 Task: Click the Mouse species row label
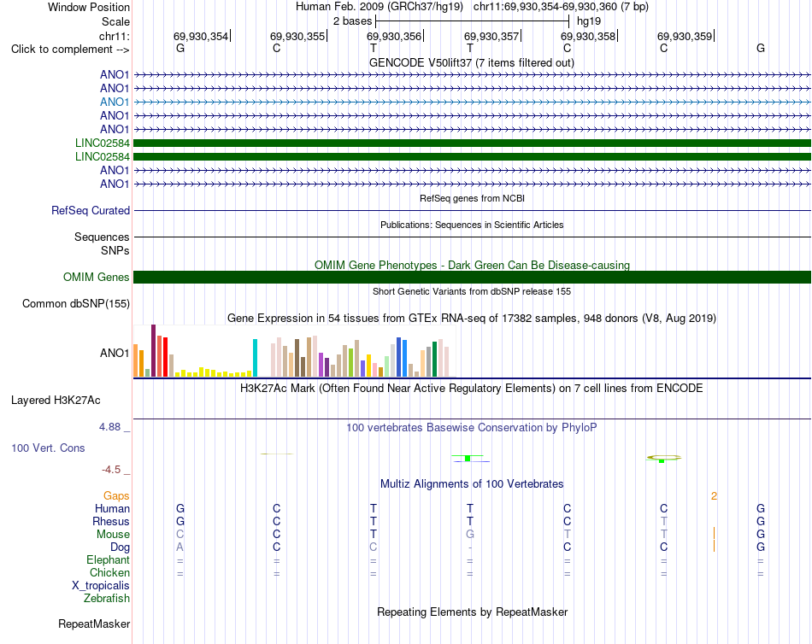[113, 535]
